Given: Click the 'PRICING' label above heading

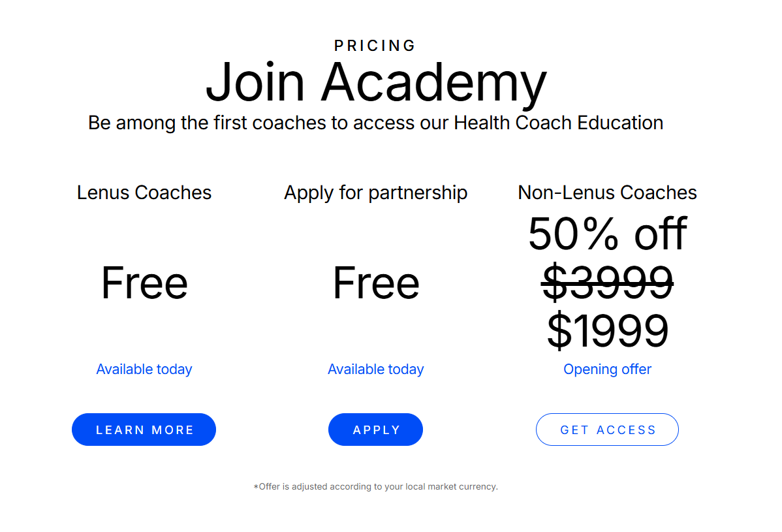Looking at the screenshot, I should click(x=375, y=46).
